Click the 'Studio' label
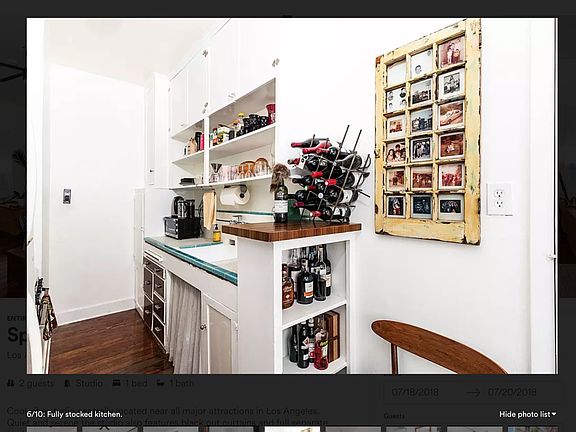The image size is (576, 432). pos(89,384)
